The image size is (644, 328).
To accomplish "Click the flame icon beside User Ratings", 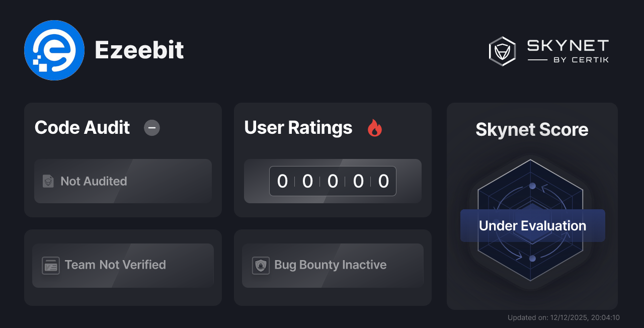I will click(374, 128).
